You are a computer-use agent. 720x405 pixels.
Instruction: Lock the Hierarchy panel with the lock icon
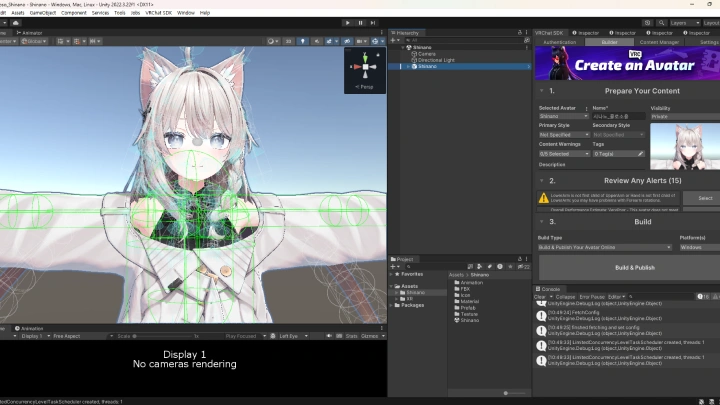(x=520, y=33)
